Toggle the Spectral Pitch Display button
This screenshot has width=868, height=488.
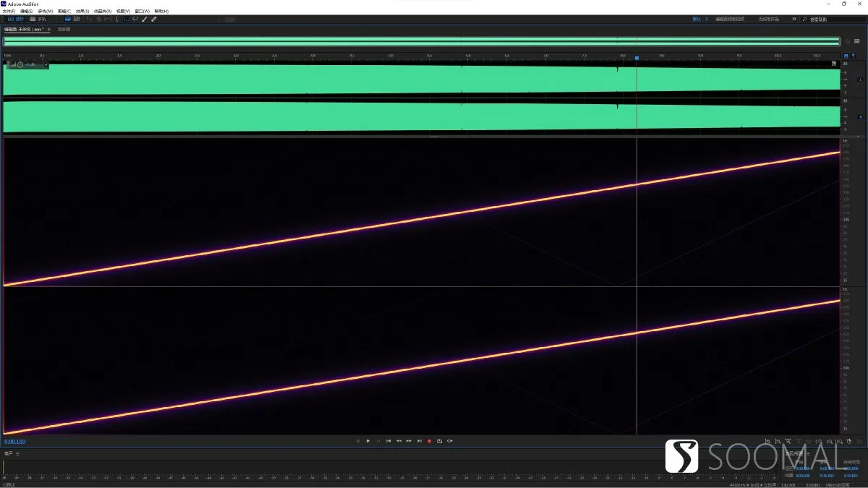point(77,19)
